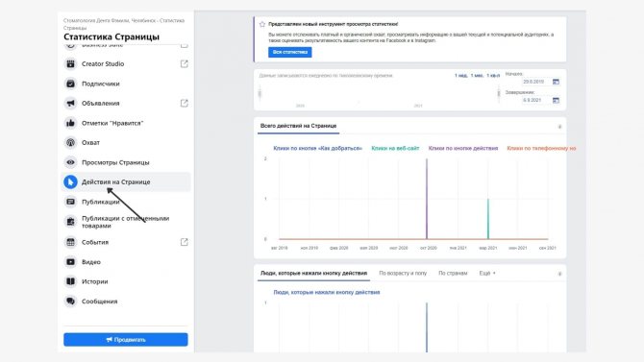Click external-link icon next to Объявления
The height and width of the screenshot is (362, 644).
(184, 104)
